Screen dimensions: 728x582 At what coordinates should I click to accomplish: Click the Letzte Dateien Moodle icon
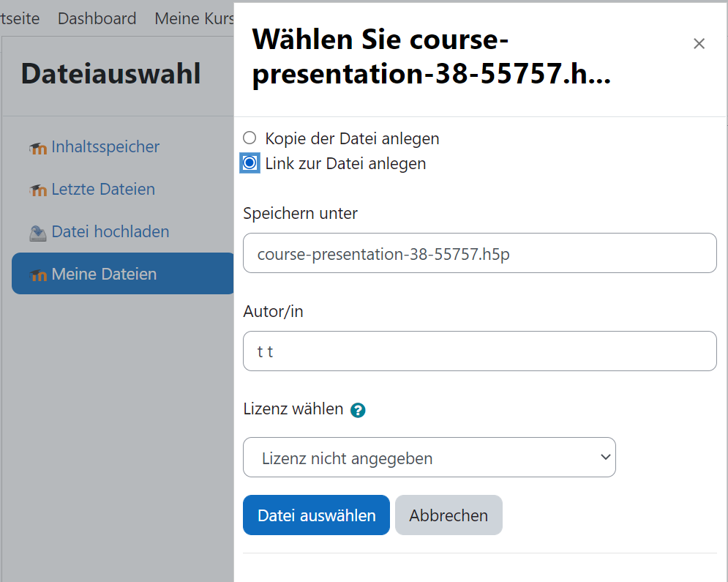click(x=38, y=190)
